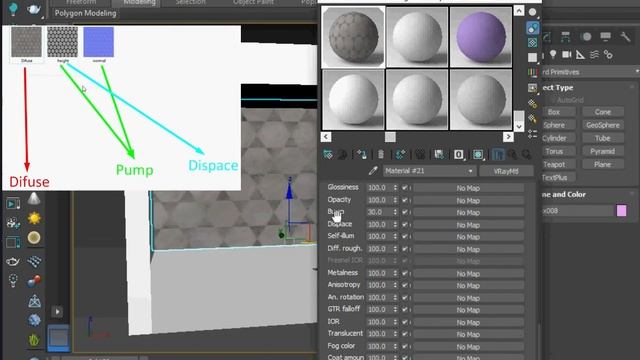
Task: Collapse the Object Type rollout
Action: pyautogui.click(x=590, y=87)
